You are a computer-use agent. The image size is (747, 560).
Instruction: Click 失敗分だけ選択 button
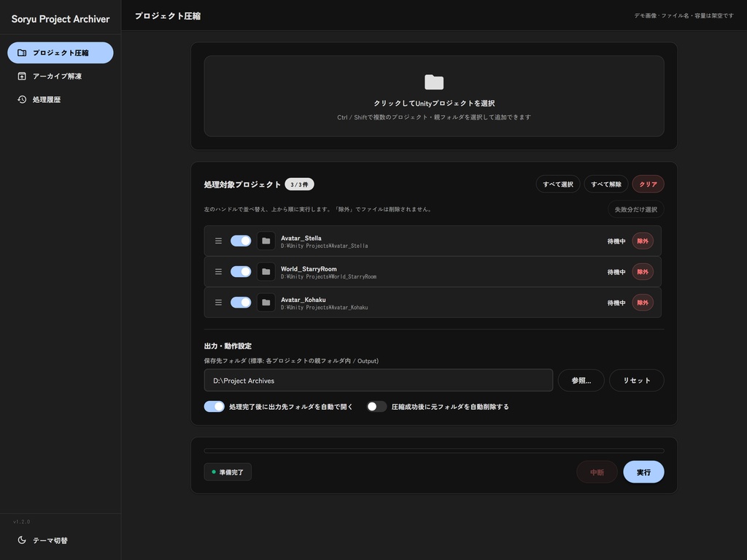click(x=636, y=209)
